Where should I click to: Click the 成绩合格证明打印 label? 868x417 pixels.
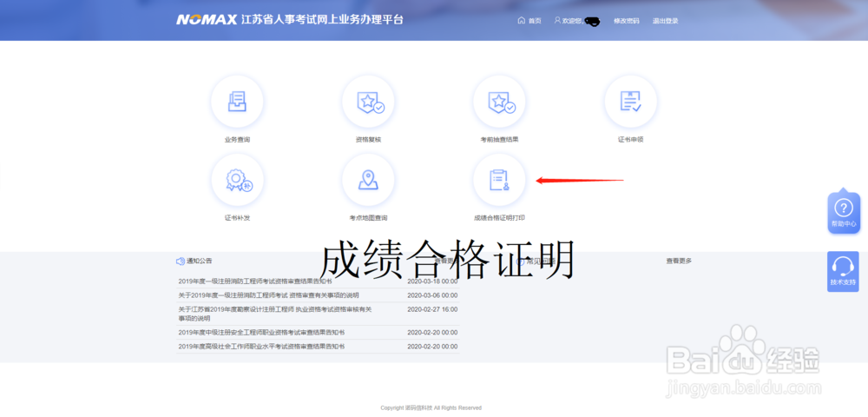click(x=499, y=218)
